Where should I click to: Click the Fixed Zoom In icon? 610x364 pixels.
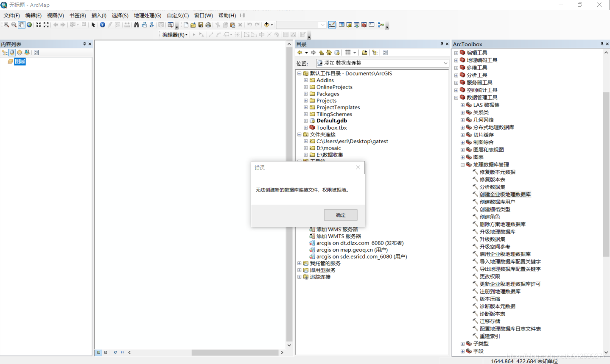pos(39,25)
